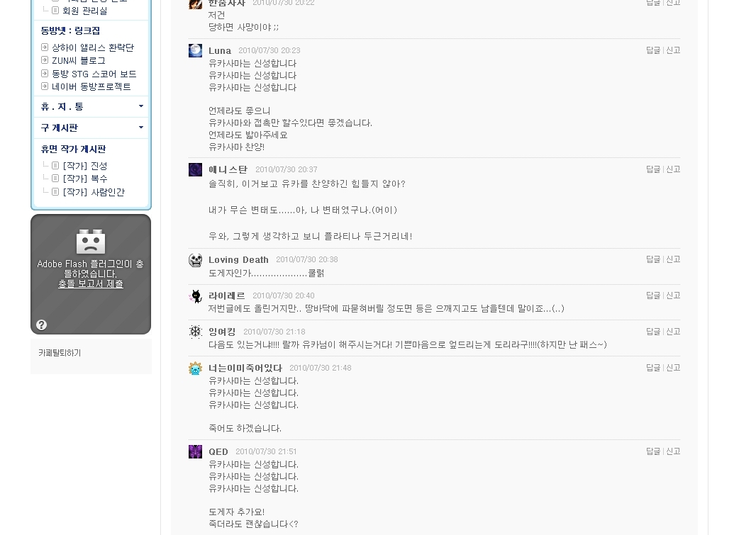Viewport: 756px width, 535px height.
Task: Click the 너는이미죽어있다 avatar icon
Action: 195,368
